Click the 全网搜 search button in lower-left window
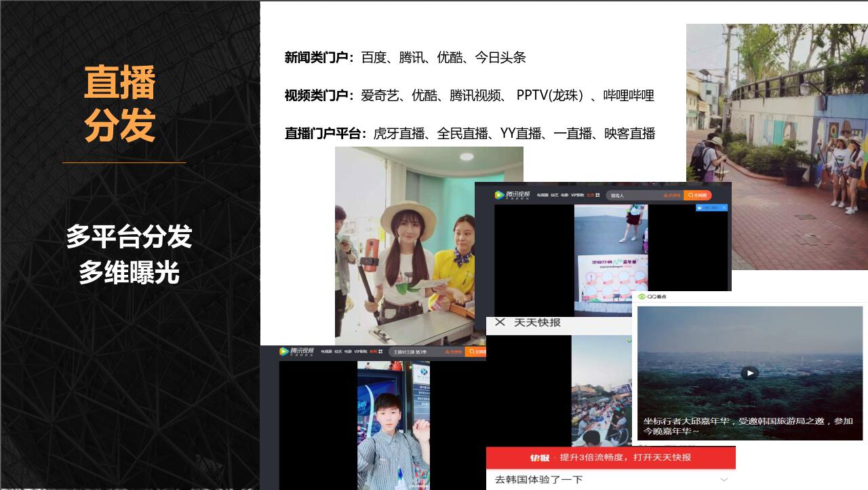Screen dimensions: 868x490 point(475,352)
